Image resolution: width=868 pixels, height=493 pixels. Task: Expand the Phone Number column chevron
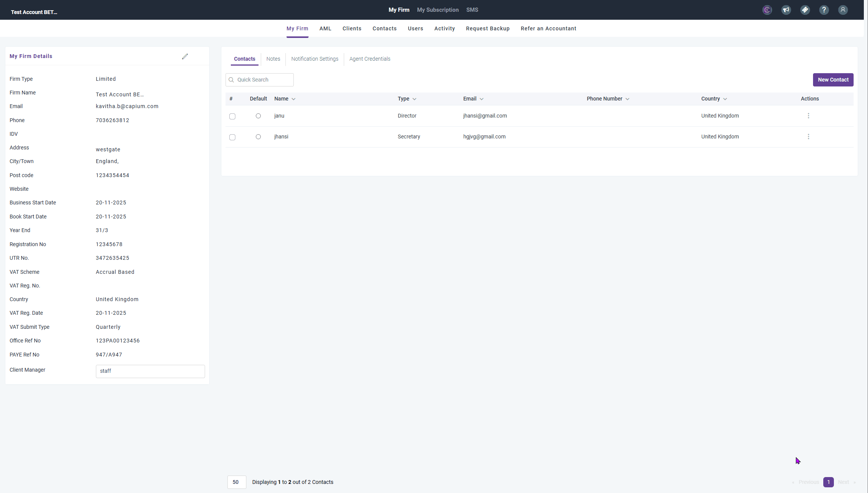pos(627,99)
